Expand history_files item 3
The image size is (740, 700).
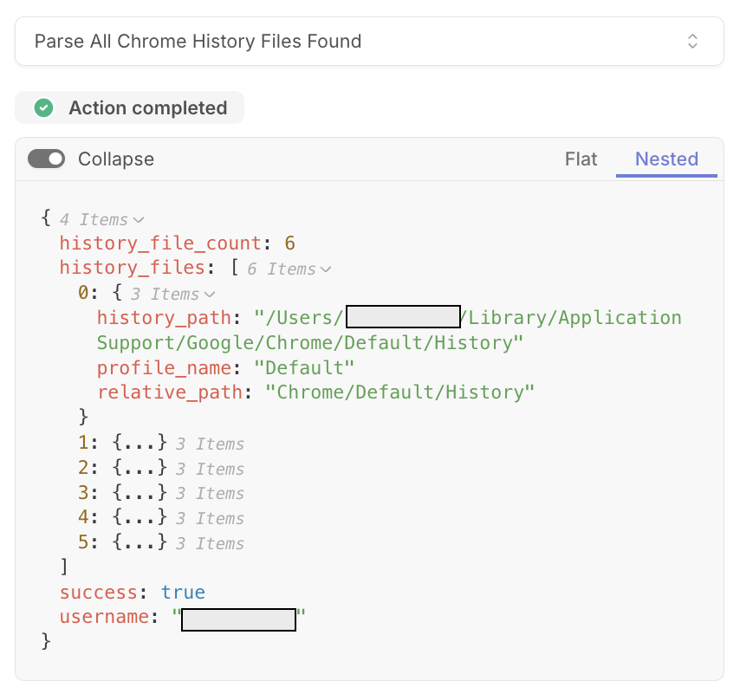(x=140, y=492)
